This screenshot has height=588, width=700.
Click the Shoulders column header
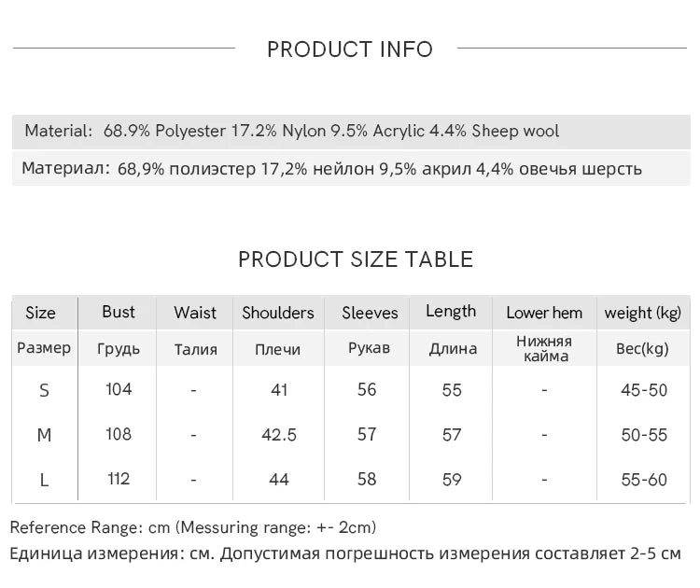(x=278, y=313)
